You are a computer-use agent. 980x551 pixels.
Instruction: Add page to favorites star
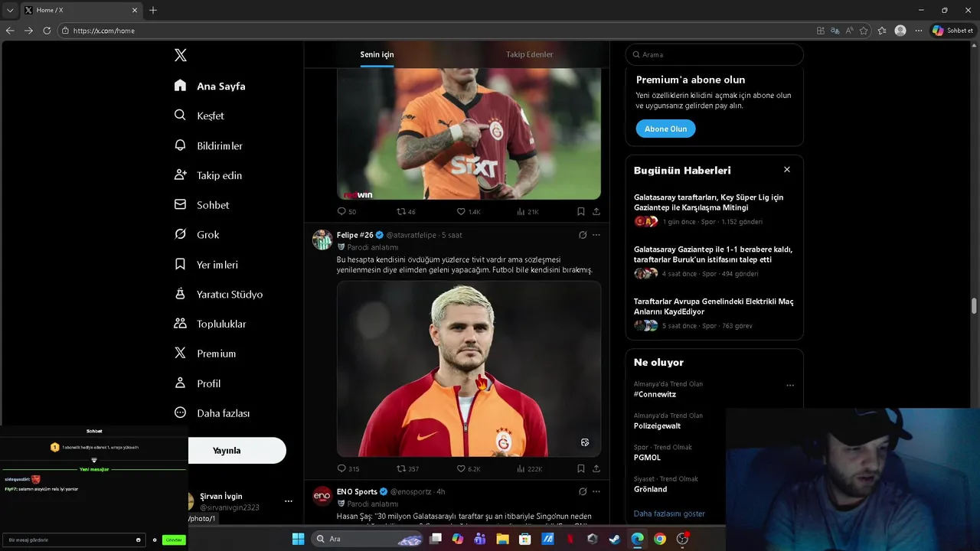pyautogui.click(x=864, y=31)
